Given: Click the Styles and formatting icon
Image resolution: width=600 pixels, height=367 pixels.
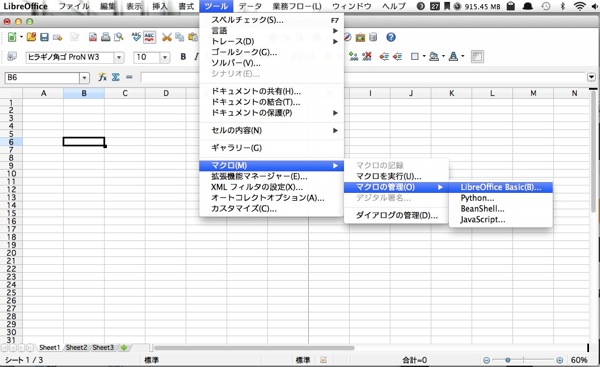Looking at the screenshot, I should [12, 57].
